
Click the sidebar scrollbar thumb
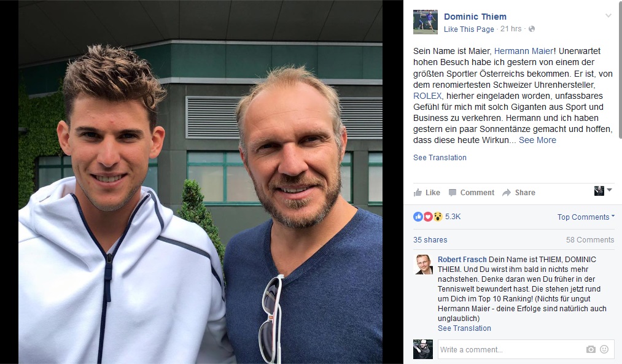click(x=620, y=69)
